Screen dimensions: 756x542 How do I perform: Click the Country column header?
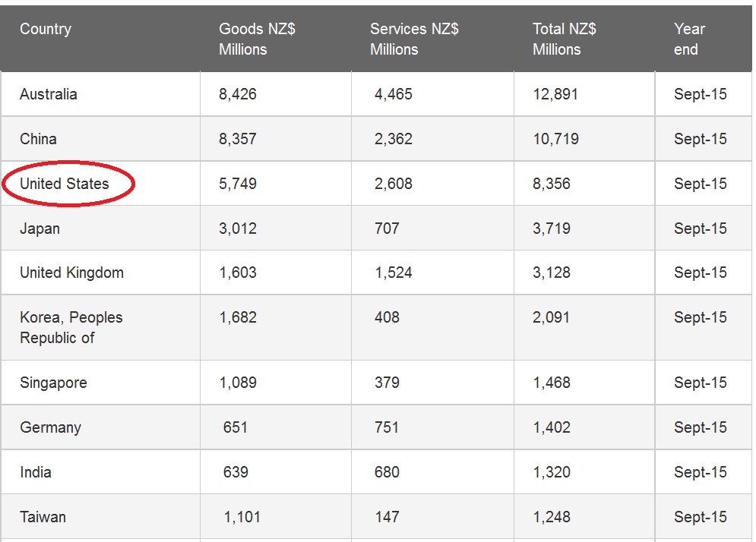coord(46,30)
